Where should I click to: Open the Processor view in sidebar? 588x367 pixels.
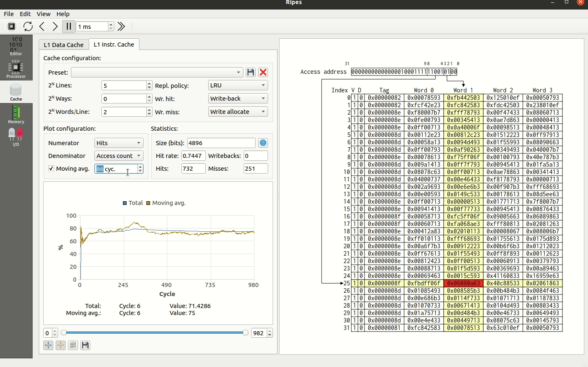point(16,69)
